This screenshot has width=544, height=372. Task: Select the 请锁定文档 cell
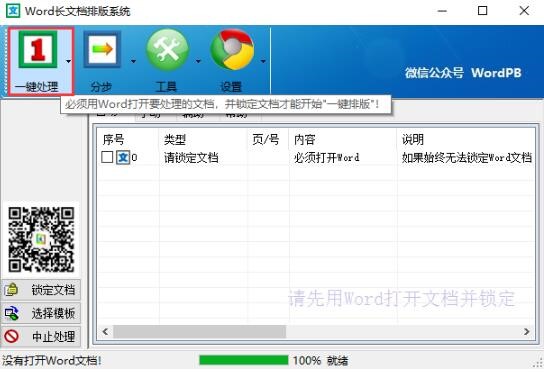[x=191, y=158]
